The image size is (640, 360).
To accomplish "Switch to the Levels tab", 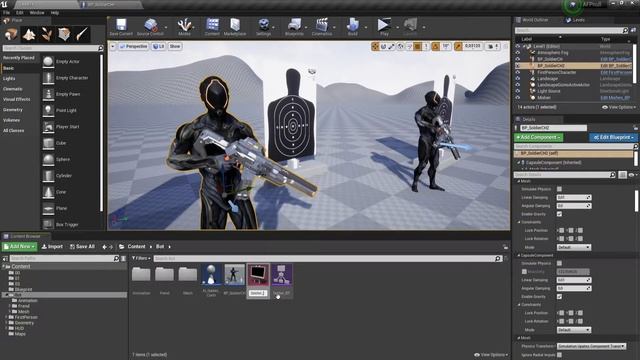I will point(576,20).
